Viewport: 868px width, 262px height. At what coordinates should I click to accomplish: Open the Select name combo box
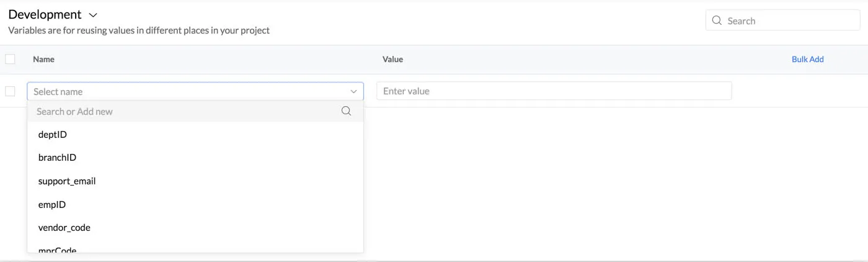click(x=195, y=91)
